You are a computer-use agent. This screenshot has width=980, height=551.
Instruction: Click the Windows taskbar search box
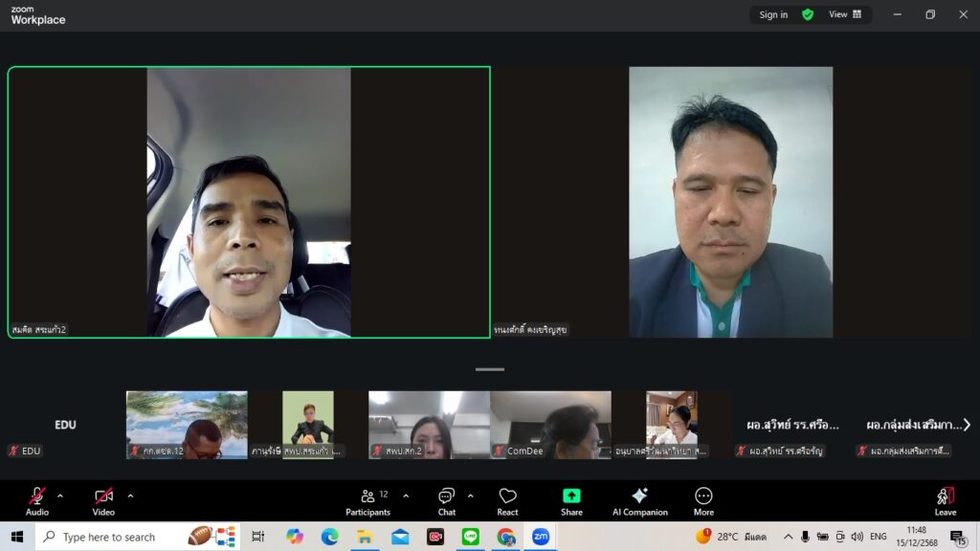(113, 537)
